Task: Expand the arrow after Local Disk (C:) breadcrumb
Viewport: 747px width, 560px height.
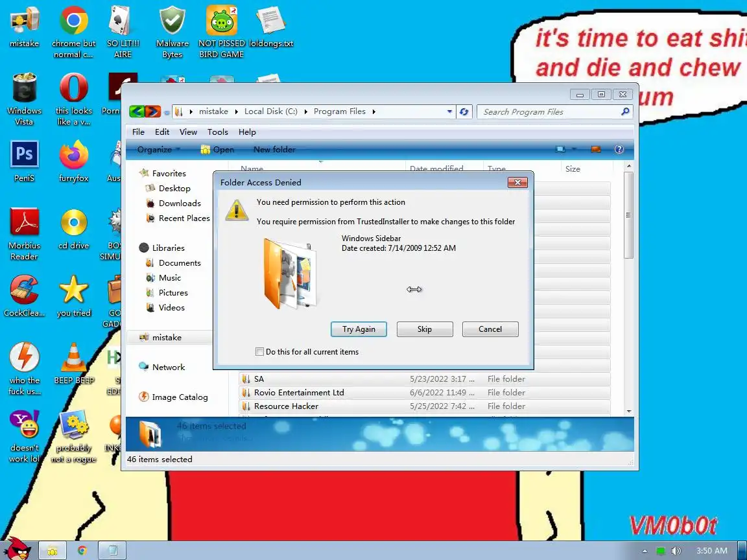Action: pyautogui.click(x=306, y=112)
